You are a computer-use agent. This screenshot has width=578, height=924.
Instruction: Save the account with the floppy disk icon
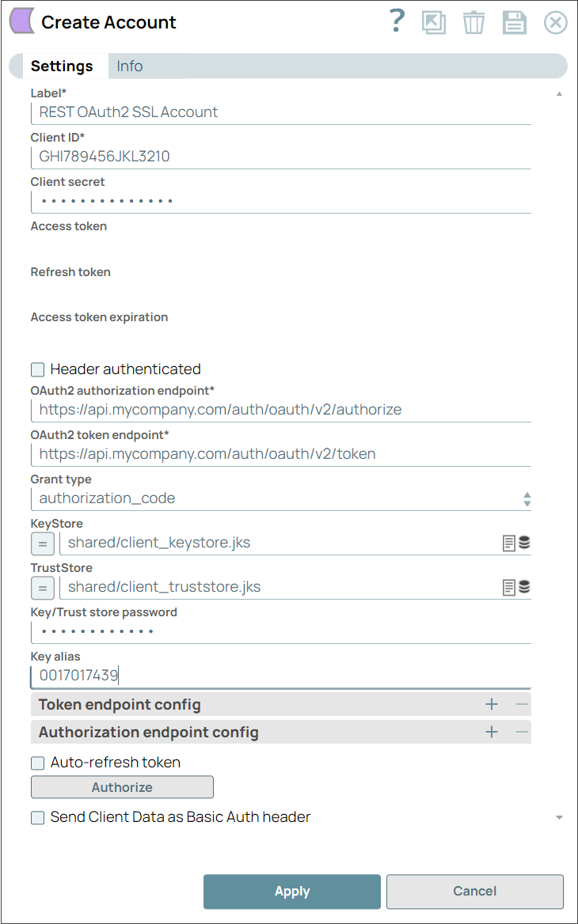click(514, 22)
